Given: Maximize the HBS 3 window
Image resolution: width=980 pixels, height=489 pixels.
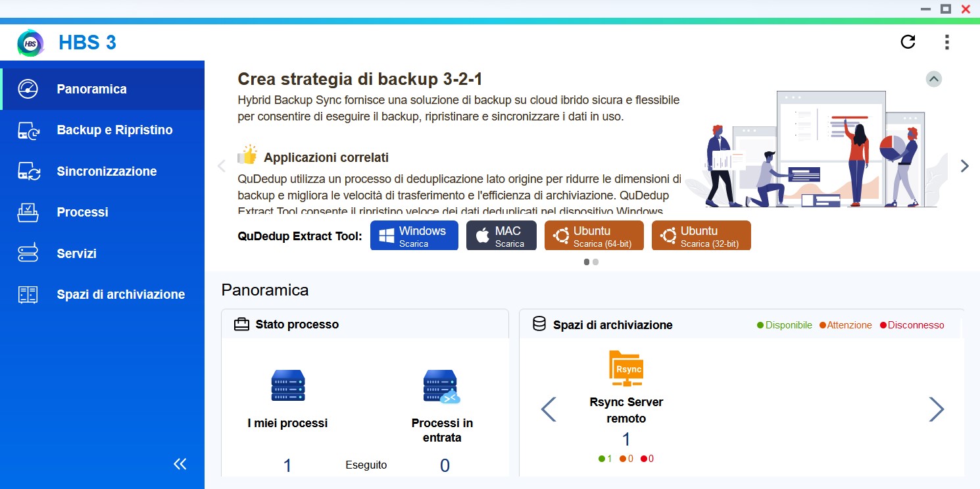Looking at the screenshot, I should [x=946, y=9].
